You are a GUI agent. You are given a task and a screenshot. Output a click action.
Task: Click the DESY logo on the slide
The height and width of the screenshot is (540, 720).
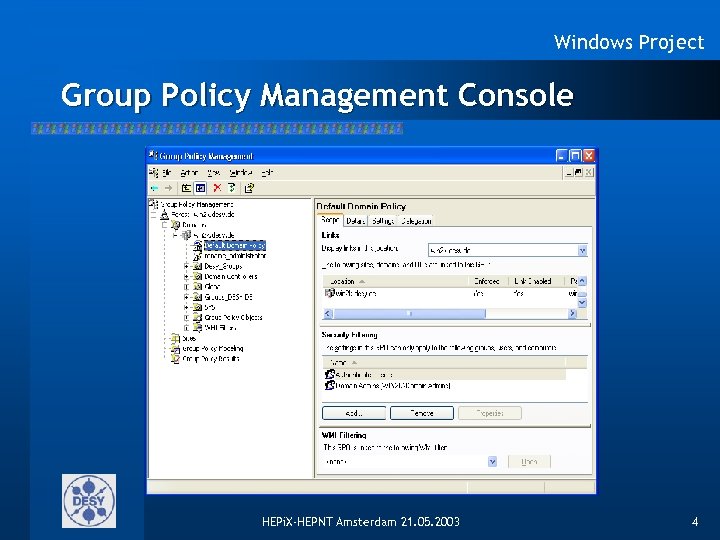(x=89, y=501)
